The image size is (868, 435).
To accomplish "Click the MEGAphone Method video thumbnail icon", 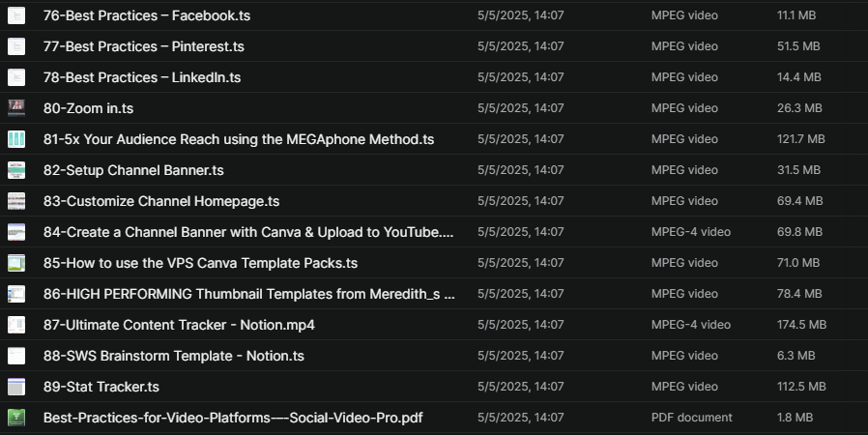I will tap(16, 139).
